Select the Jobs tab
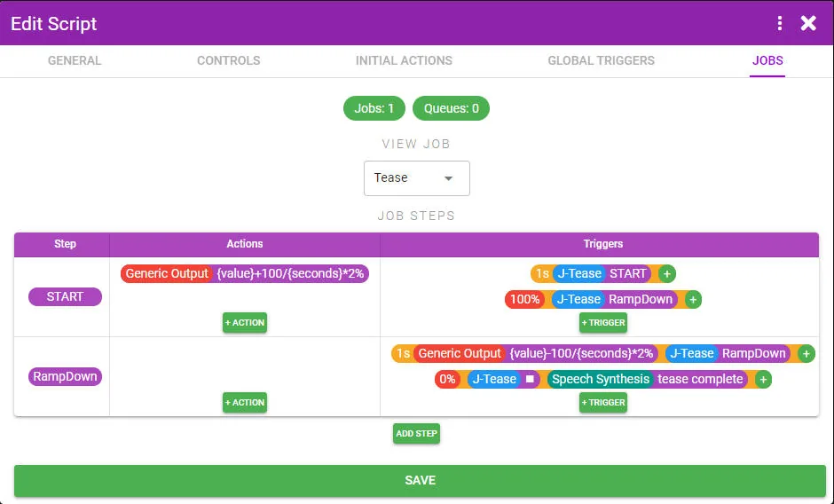 coord(767,60)
